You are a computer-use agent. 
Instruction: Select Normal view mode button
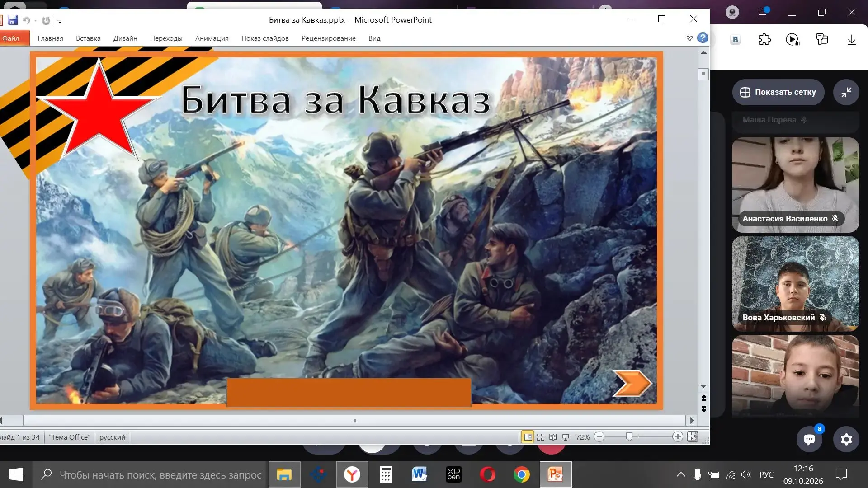click(x=528, y=437)
